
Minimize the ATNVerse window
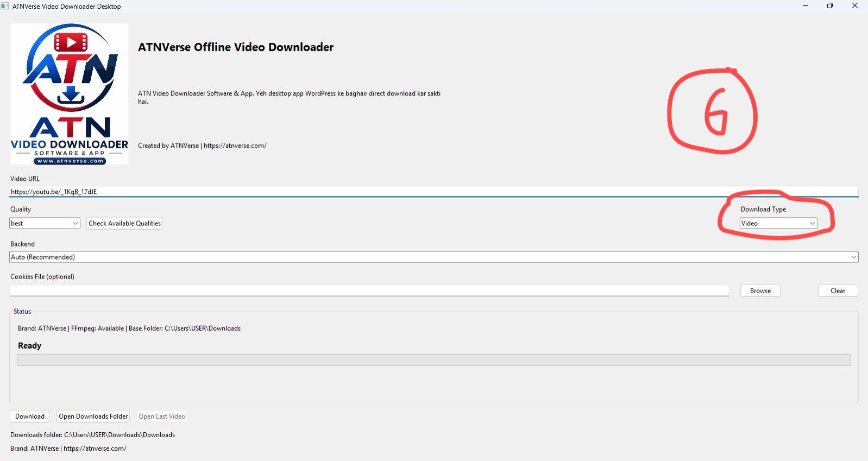pos(806,6)
